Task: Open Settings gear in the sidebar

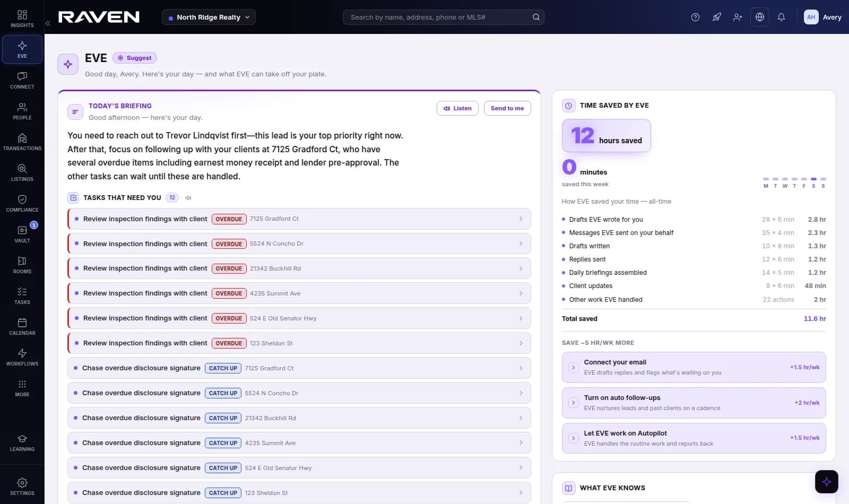Action: [x=22, y=486]
